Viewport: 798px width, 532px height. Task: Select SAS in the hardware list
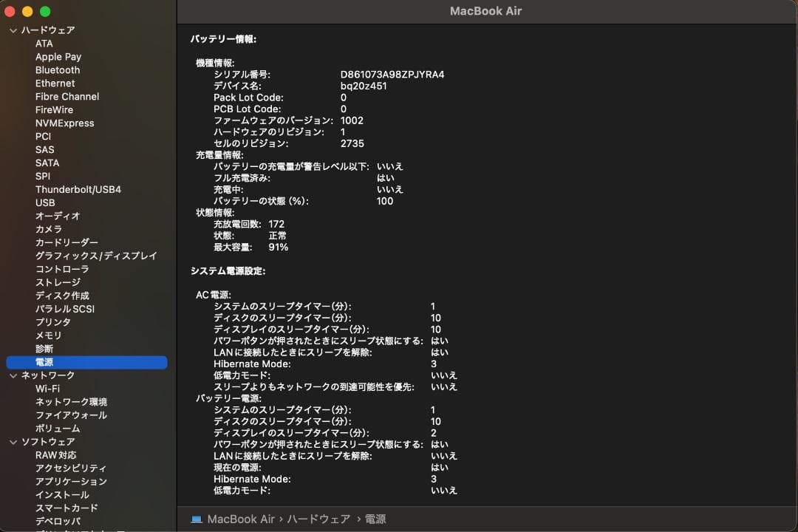point(45,150)
